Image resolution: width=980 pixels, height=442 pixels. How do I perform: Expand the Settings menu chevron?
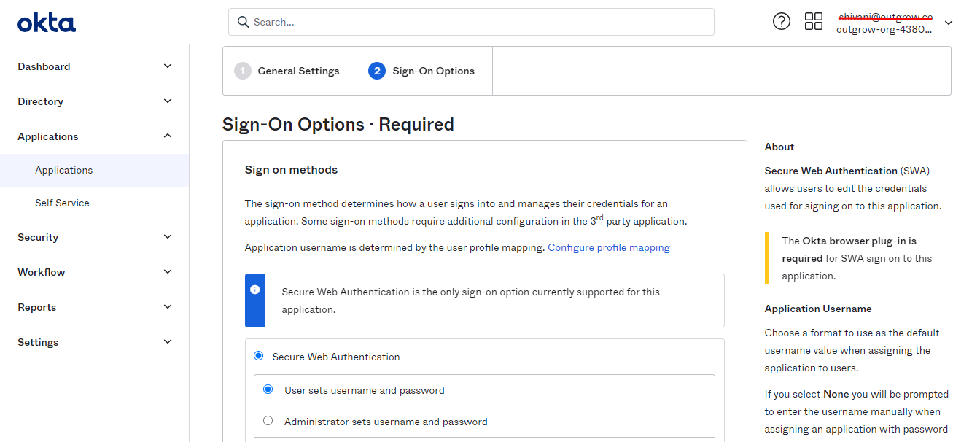click(x=168, y=342)
